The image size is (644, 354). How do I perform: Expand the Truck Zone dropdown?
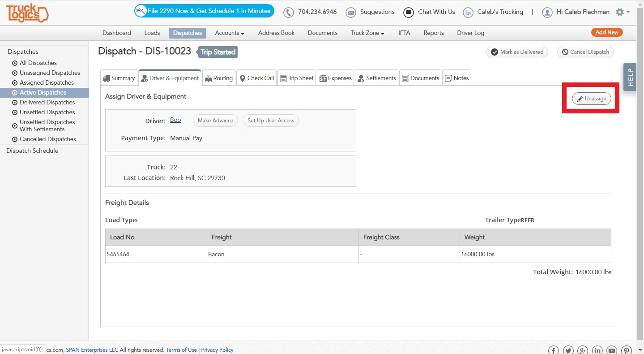click(x=368, y=33)
